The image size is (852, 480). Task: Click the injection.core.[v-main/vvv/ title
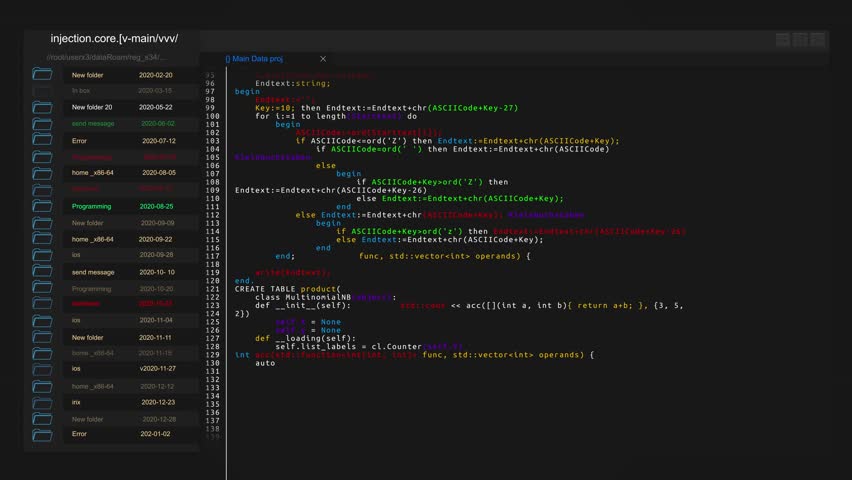(114, 39)
